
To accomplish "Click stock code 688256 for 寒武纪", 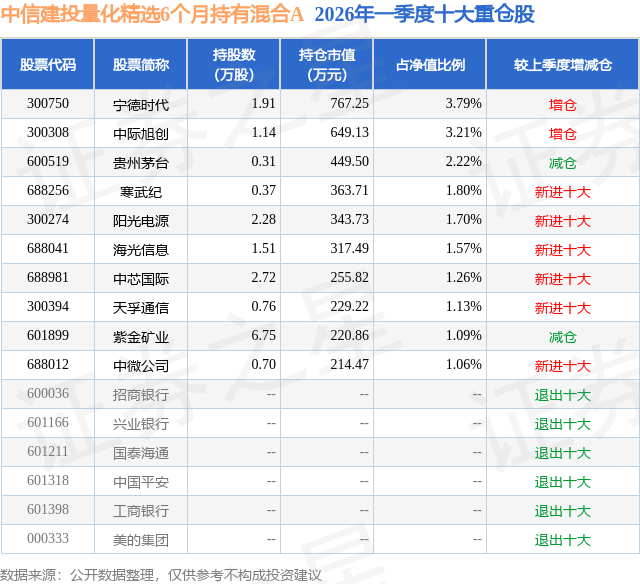I will pyautogui.click(x=48, y=191).
